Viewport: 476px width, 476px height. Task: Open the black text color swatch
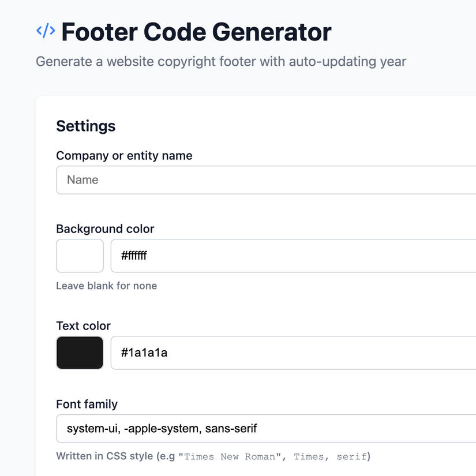79,353
